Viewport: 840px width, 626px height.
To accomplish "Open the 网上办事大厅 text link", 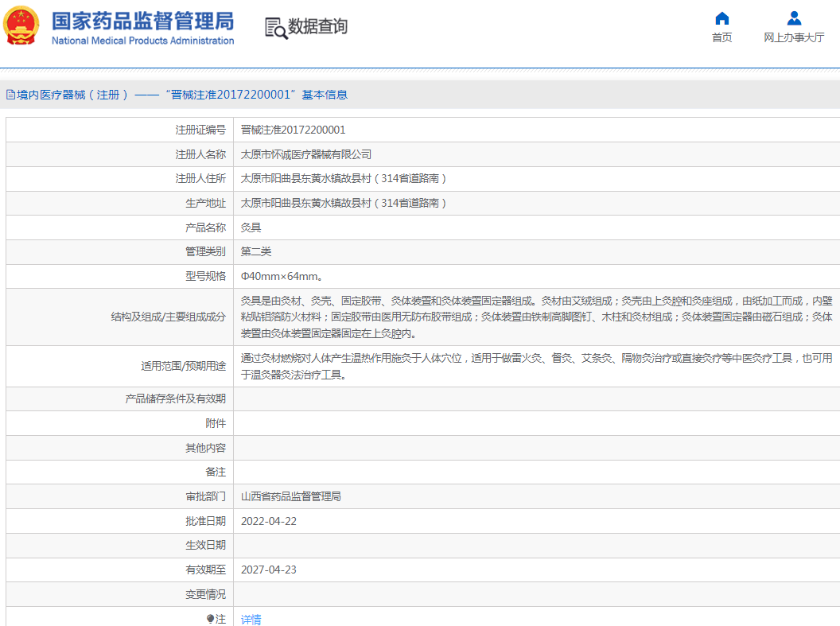I will coord(794,37).
